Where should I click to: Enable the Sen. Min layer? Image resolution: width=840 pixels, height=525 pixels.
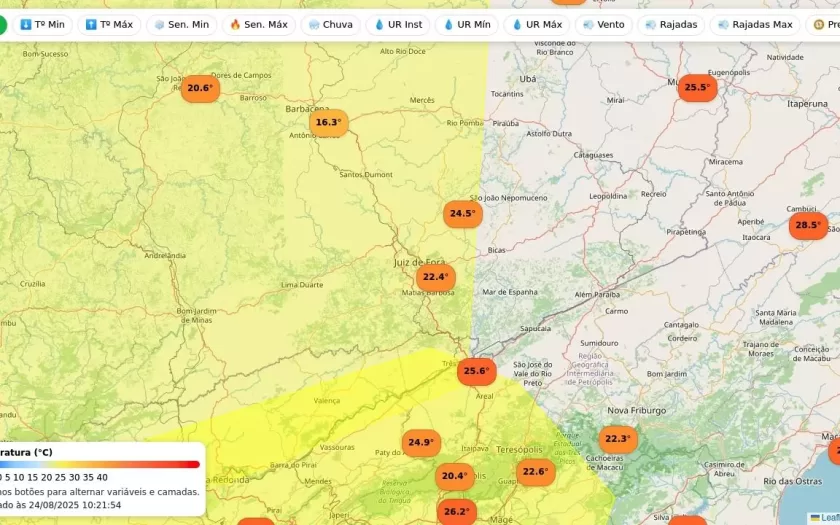pyautogui.click(x=181, y=24)
